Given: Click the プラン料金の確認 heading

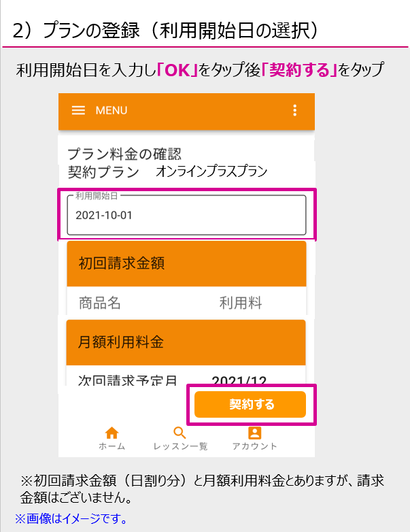Looking at the screenshot, I should tap(124, 154).
